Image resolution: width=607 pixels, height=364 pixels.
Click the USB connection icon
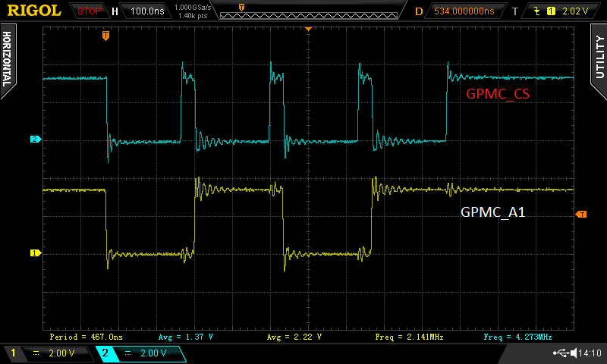pyautogui.click(x=561, y=353)
